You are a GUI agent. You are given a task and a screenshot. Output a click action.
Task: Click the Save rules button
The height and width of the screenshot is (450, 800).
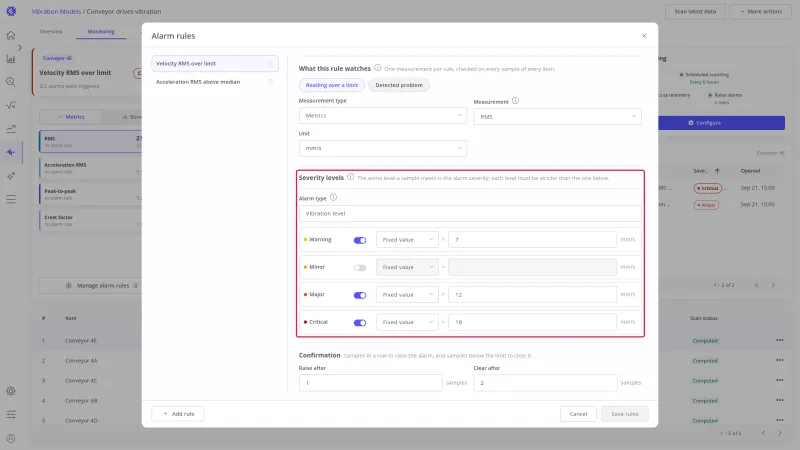624,414
